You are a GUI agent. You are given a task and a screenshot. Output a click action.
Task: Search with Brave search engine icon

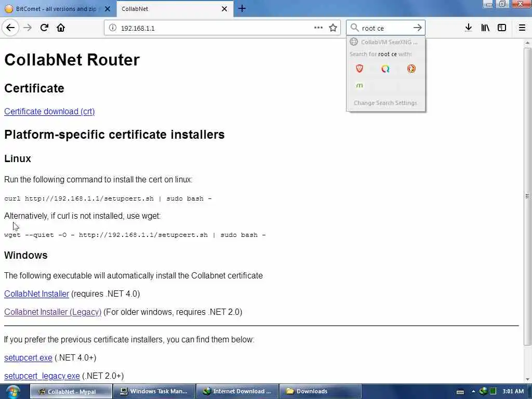point(360,69)
